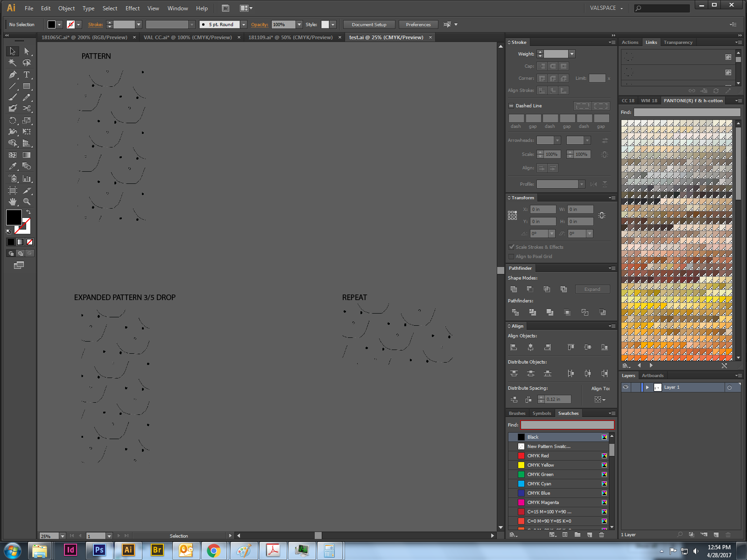The image size is (747, 560).
Task: Click the Preferences button
Action: (x=418, y=25)
